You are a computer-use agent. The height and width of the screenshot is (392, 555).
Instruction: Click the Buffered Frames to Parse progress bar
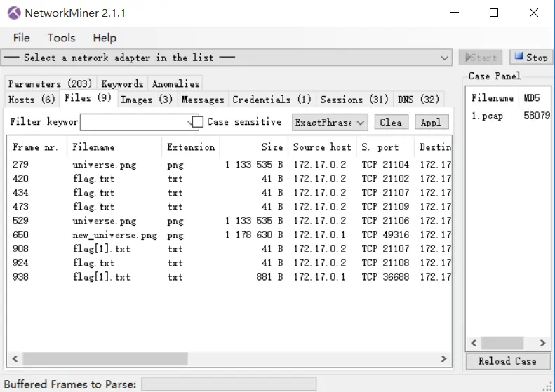pyautogui.click(x=229, y=384)
